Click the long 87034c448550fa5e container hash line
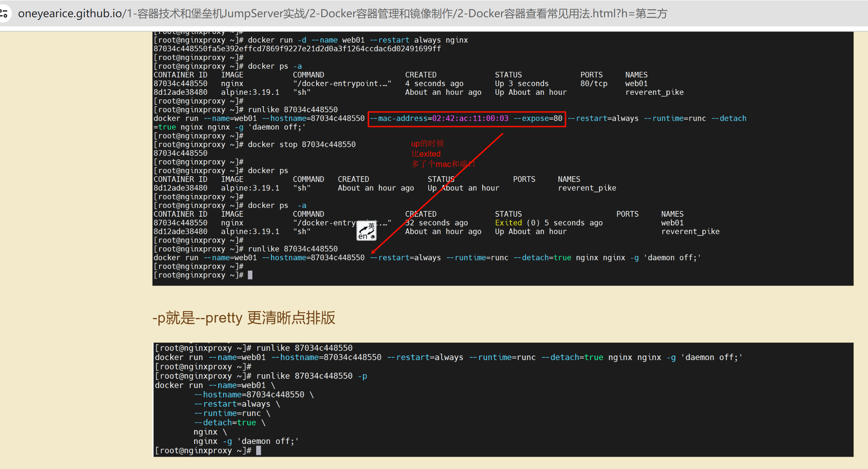Screen dimensions: 868x469 [x=297, y=49]
